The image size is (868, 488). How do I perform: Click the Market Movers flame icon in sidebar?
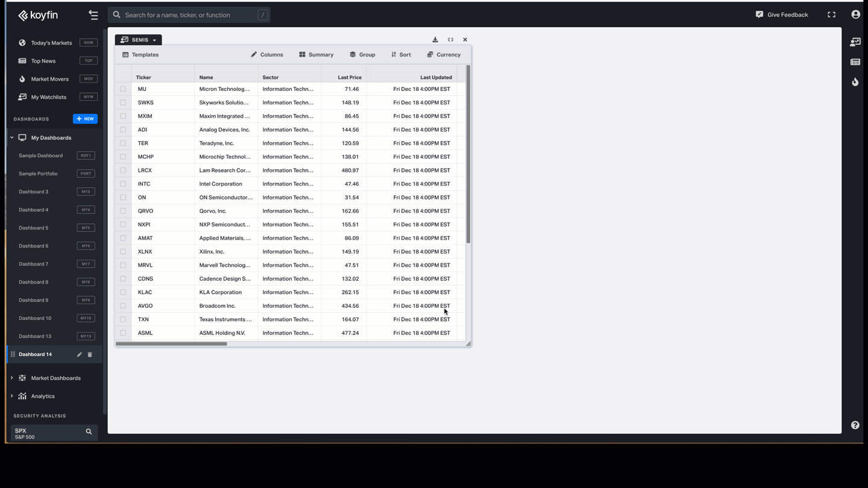(x=22, y=79)
